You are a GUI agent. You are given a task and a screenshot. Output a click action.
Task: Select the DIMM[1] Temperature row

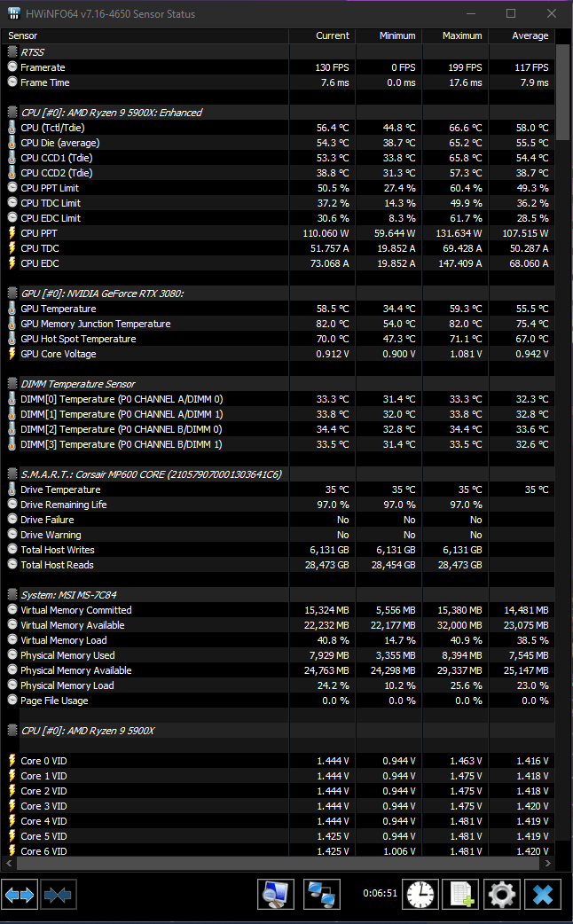(x=279, y=414)
